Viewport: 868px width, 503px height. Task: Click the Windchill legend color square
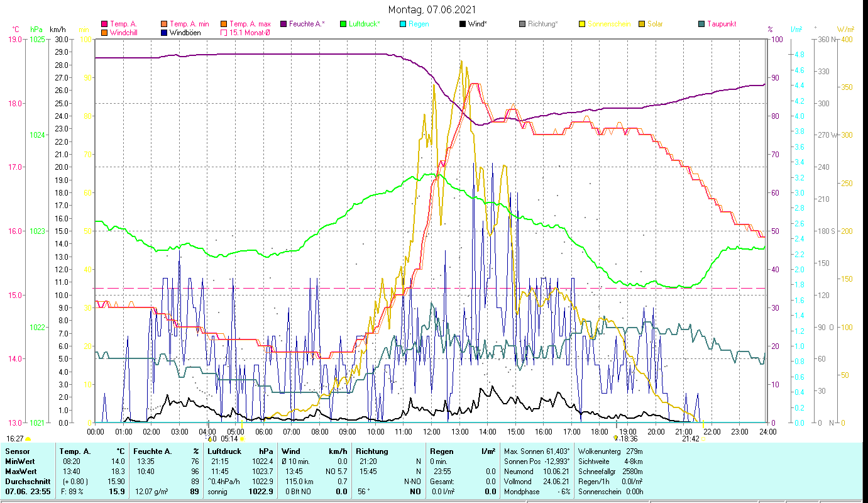point(104,32)
